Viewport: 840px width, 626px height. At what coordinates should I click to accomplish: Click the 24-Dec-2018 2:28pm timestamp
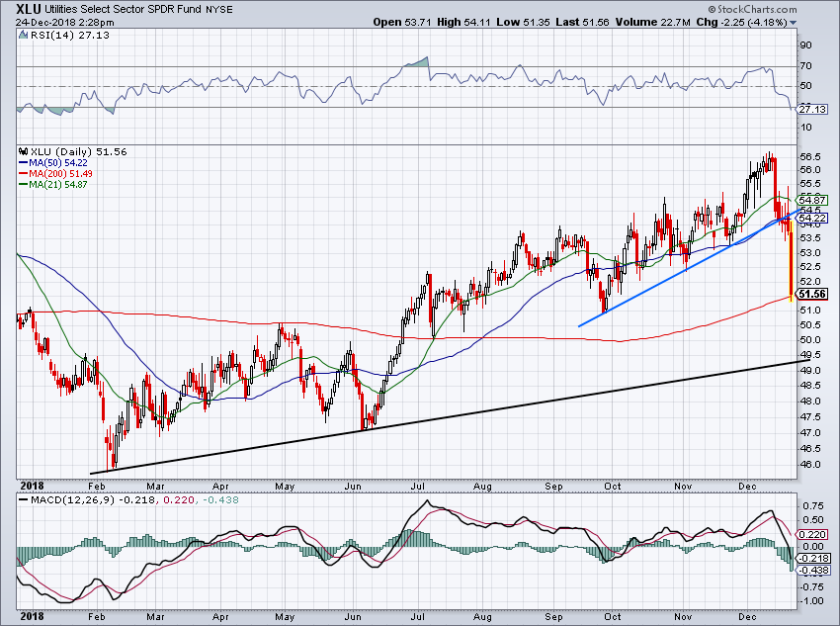tap(65, 23)
